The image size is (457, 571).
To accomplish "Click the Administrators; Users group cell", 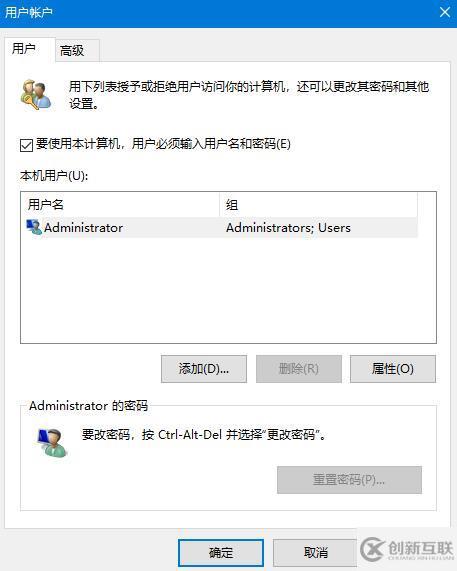I will tap(288, 228).
